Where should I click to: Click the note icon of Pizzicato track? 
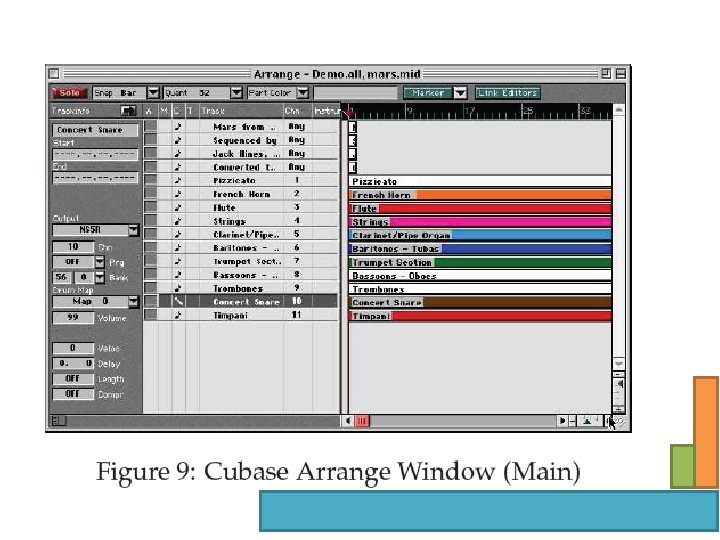(178, 180)
